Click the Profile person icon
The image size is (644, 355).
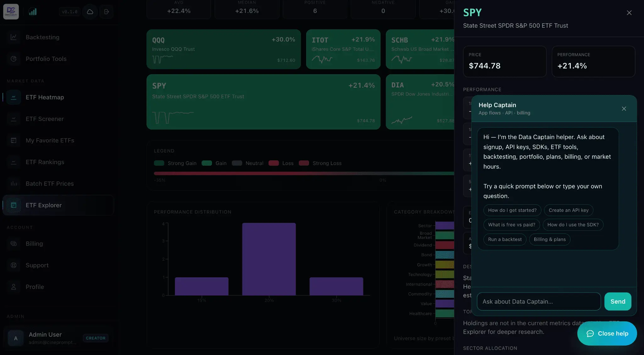pos(14,287)
